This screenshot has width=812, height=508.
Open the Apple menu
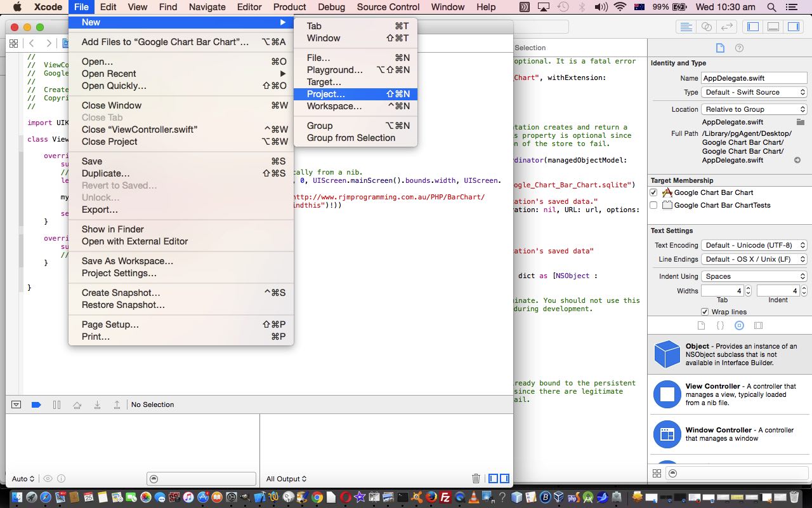pos(17,7)
